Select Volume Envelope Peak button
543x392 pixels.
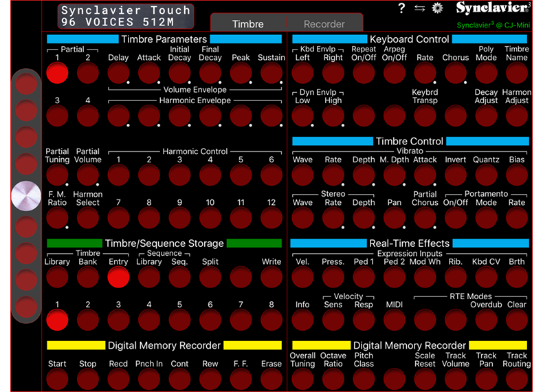pos(241,73)
